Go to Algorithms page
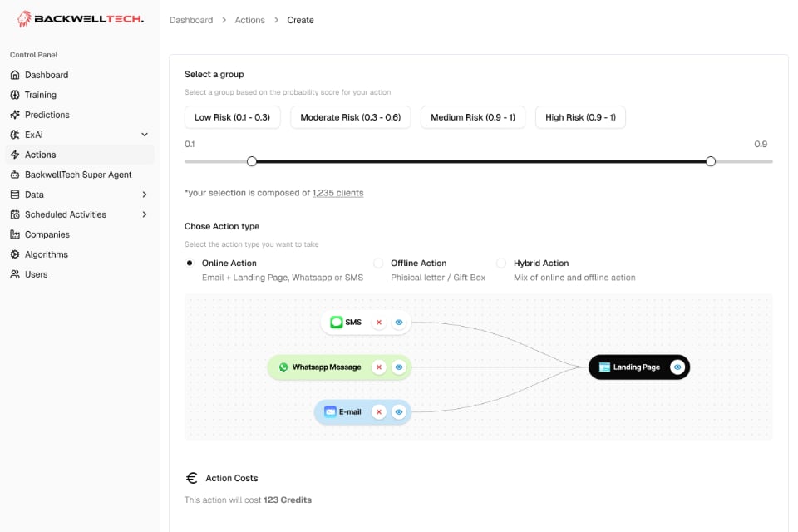This screenshot has height=532, width=798. (80, 254)
